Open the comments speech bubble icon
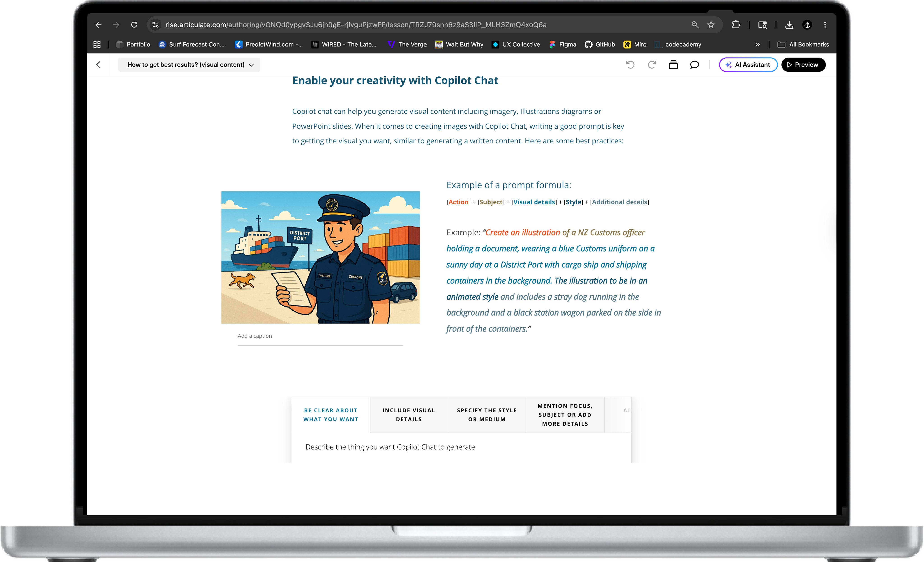Viewport: 924px width, 562px height. [695, 65]
